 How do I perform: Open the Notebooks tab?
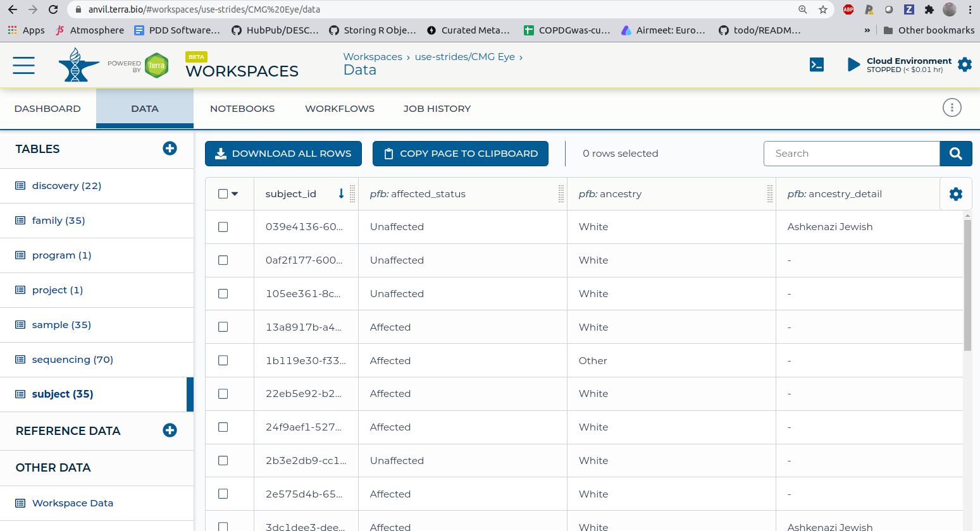click(x=242, y=109)
